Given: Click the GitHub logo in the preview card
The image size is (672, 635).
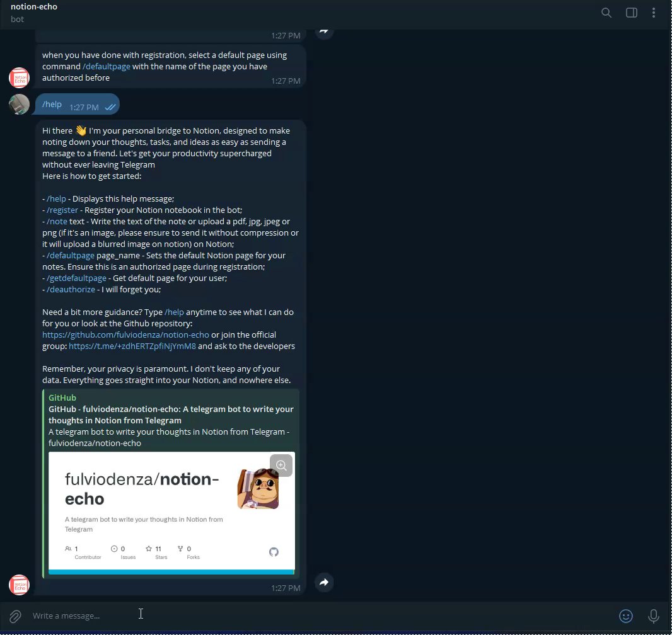Looking at the screenshot, I should tap(274, 552).
